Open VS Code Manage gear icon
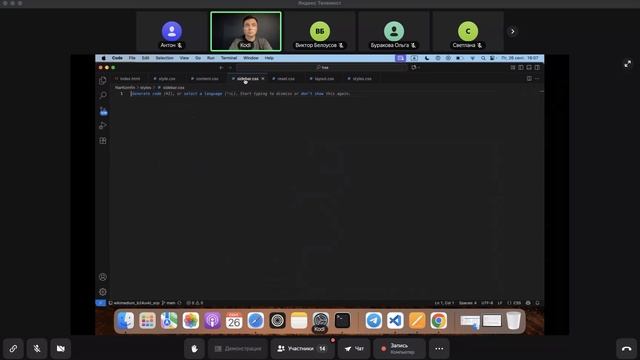This screenshot has width=640, height=360. tap(103, 292)
